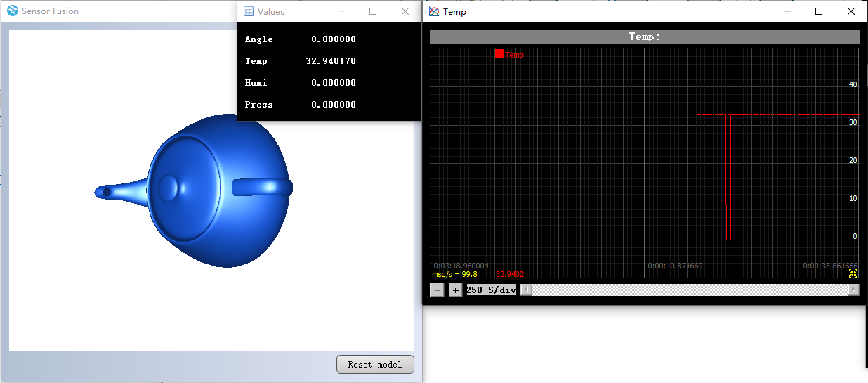Click the Reset model button
Screen dimensions: 868x383
[376, 364]
